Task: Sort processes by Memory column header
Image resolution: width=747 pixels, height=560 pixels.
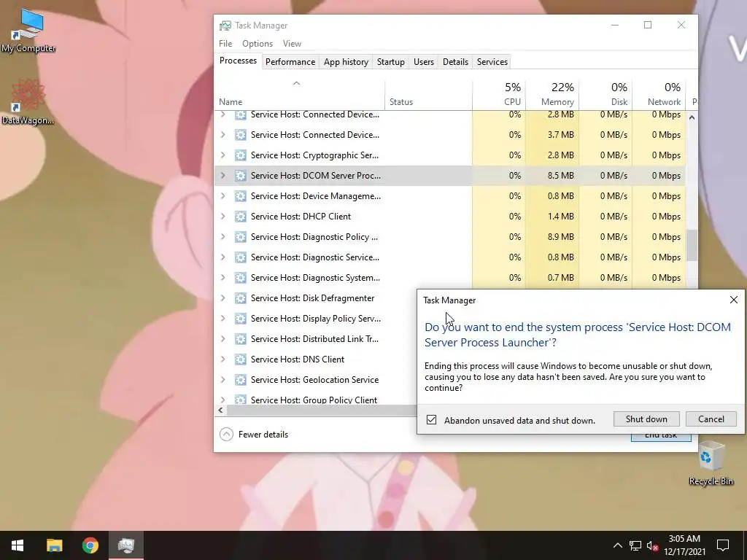Action: [x=552, y=95]
